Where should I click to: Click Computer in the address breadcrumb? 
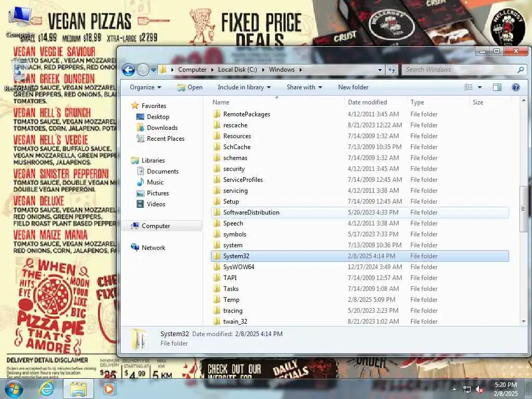pos(192,70)
